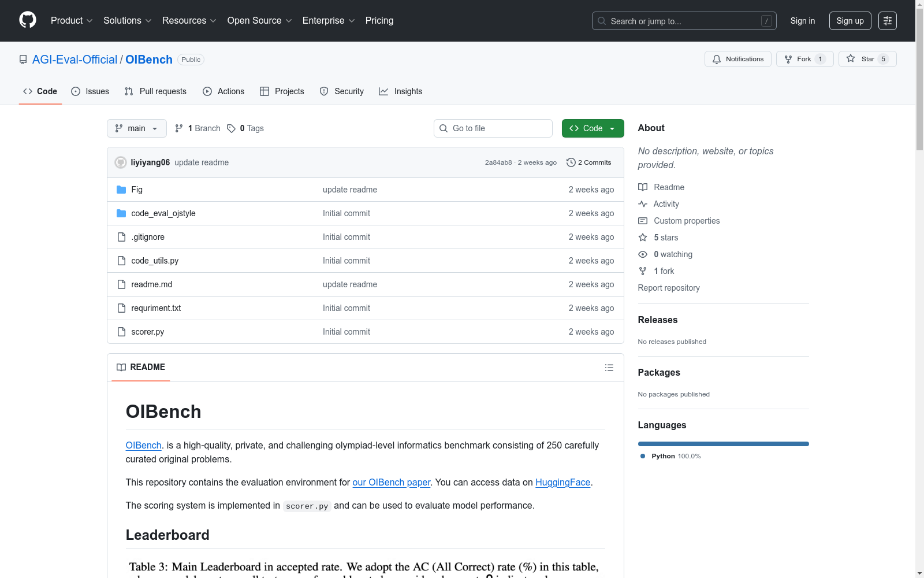Expand the Product menu
924x578 pixels.
(72, 21)
